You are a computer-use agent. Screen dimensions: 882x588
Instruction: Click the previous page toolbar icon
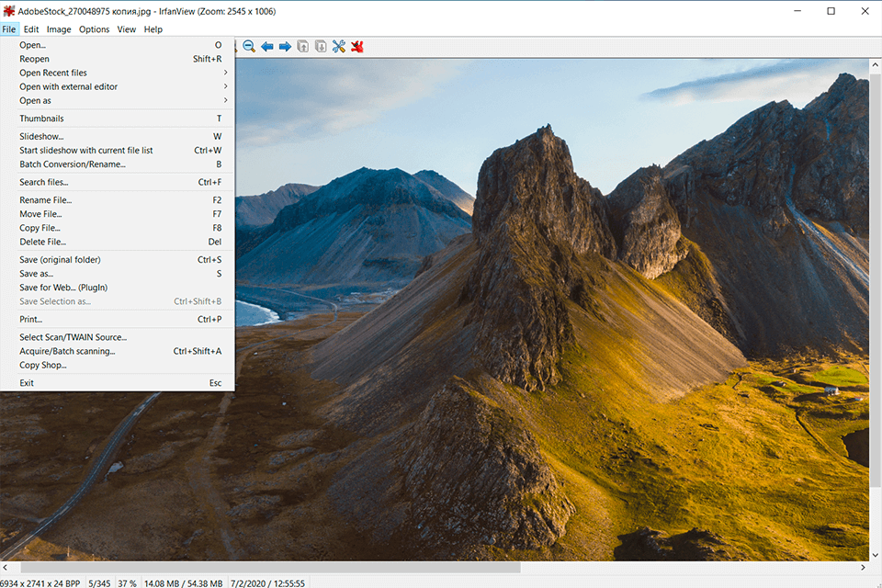click(x=303, y=47)
